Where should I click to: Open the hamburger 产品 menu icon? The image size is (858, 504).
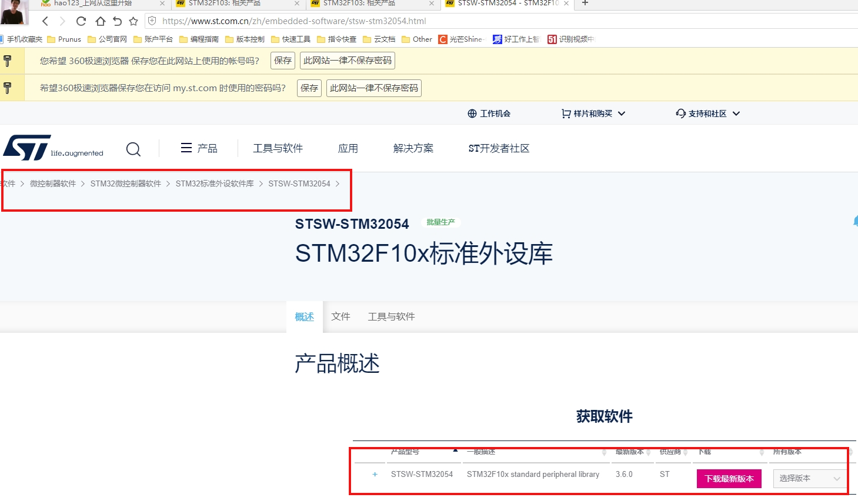(x=186, y=148)
